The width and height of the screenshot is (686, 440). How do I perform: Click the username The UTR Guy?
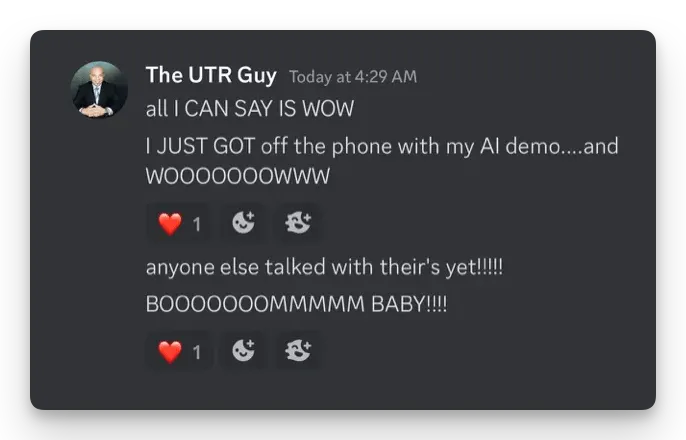tap(211, 75)
